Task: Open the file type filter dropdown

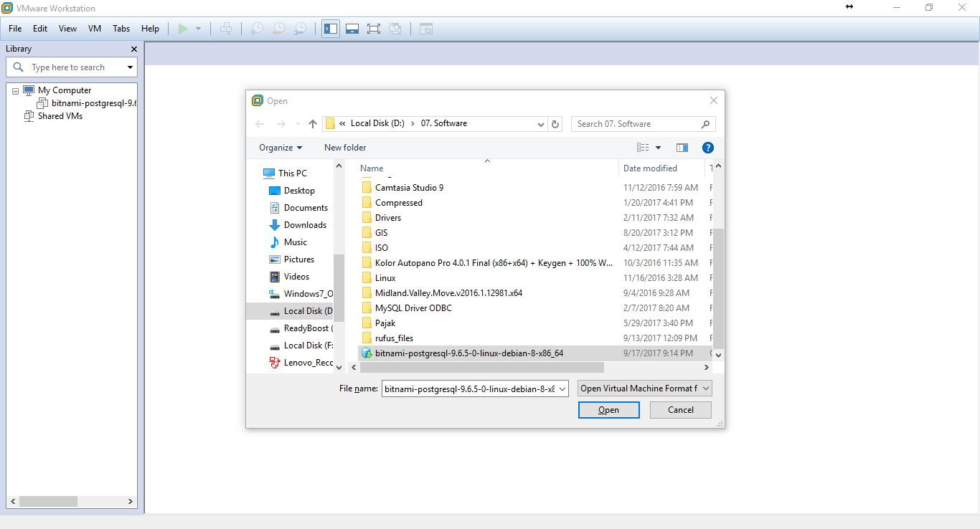Action: coord(645,389)
